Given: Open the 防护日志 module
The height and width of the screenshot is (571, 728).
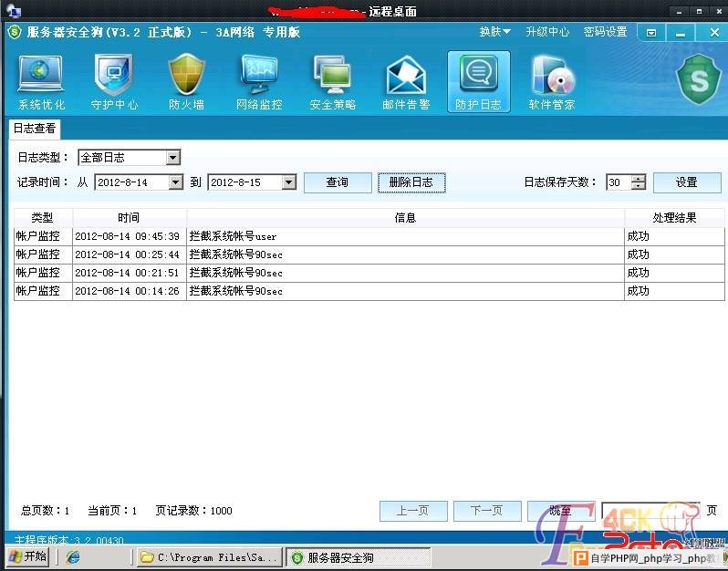Looking at the screenshot, I should (x=479, y=82).
